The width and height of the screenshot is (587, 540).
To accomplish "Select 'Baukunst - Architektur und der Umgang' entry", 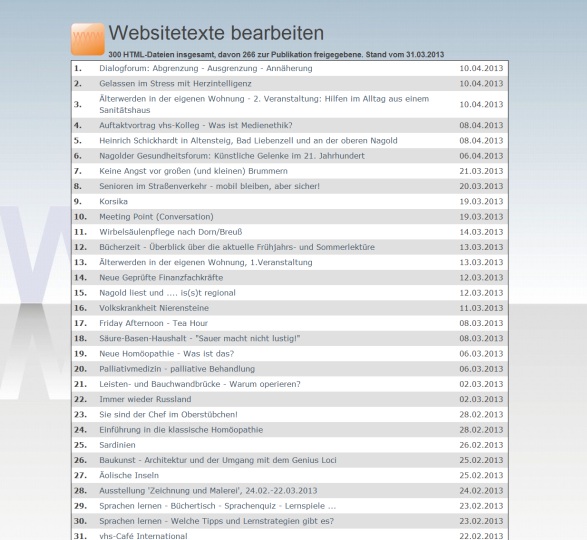I will tap(218, 460).
